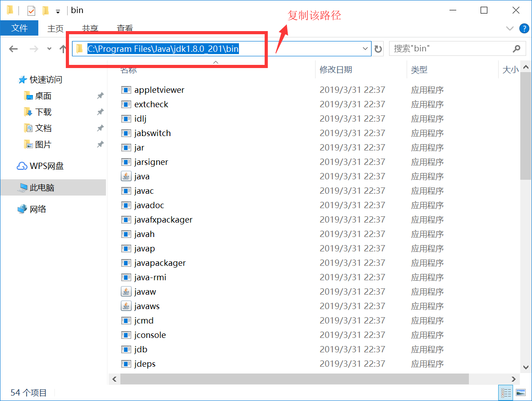Refresh the bin folder view

[378, 49]
